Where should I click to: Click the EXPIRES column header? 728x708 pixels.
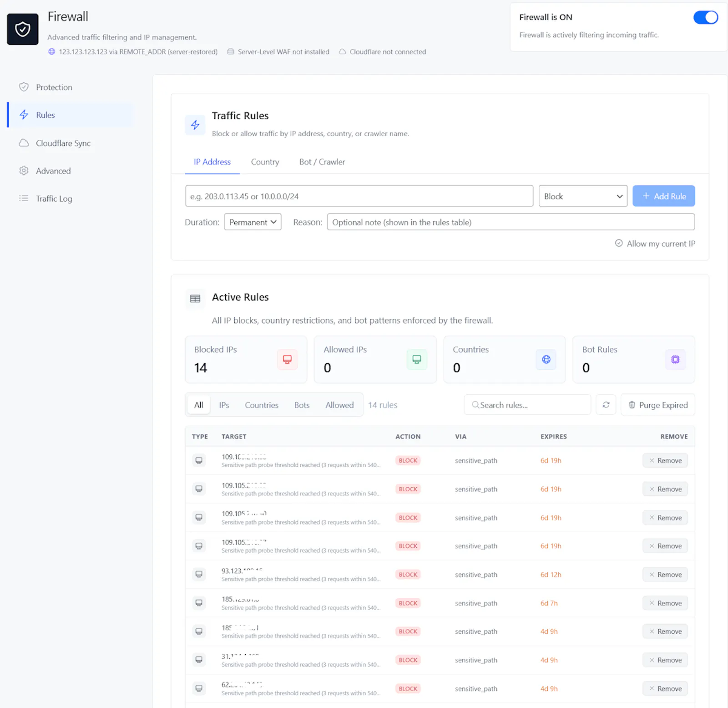554,437
